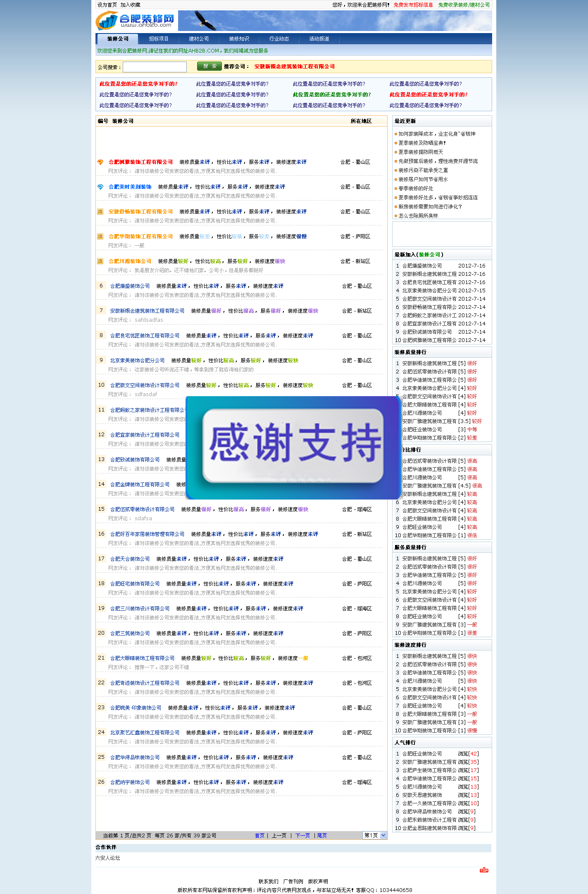The width and height of the screenshot is (588, 894).
Task: Open company 合肥枫雅装饰工程有限公司 in the list
Action: click(140, 162)
